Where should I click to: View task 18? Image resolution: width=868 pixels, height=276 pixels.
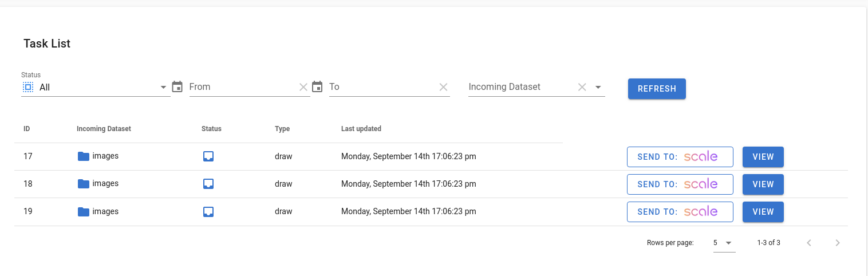(x=763, y=184)
